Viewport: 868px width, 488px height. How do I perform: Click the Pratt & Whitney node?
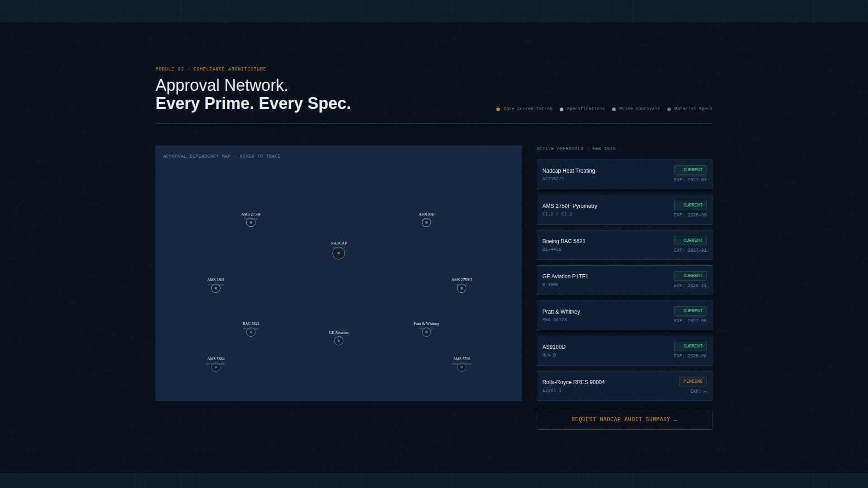(426, 332)
